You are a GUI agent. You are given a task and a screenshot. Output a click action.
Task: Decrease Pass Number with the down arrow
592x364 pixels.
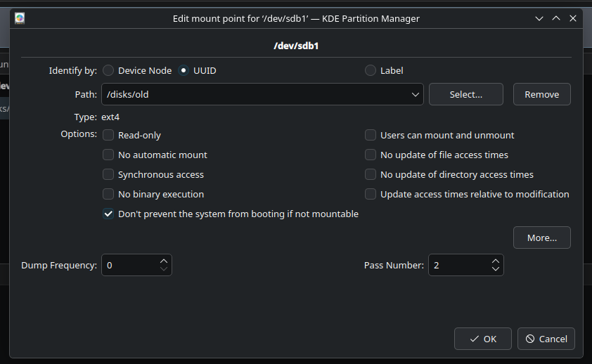tap(496, 269)
